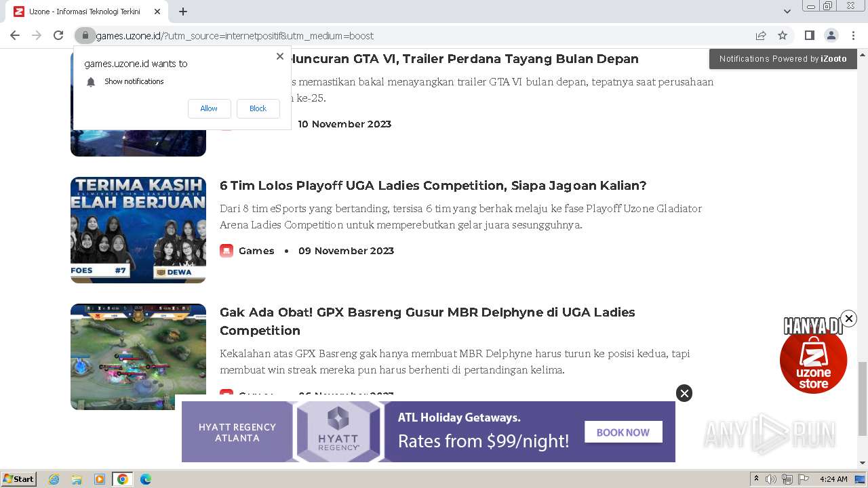The width and height of the screenshot is (868, 488).
Task: Launch Internet Explorer from the taskbar
Action: (54, 479)
